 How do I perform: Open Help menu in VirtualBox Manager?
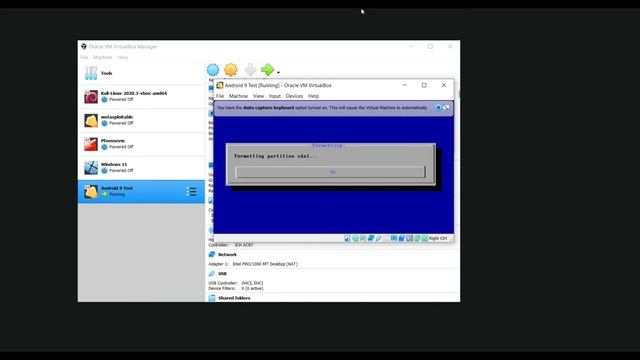point(122,57)
